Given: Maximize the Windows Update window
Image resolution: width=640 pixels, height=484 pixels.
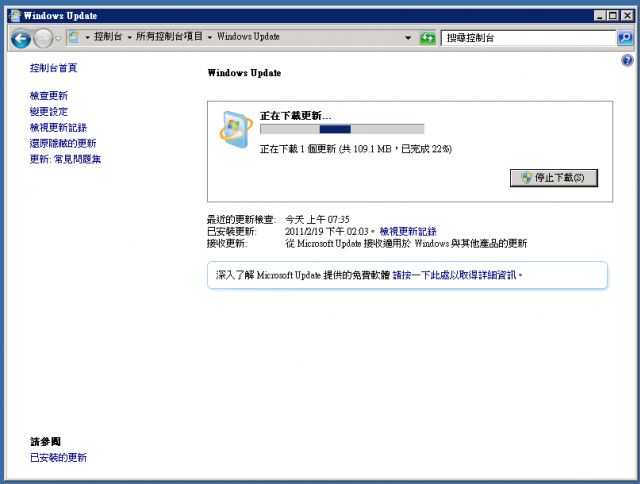Looking at the screenshot, I should (x=613, y=16).
